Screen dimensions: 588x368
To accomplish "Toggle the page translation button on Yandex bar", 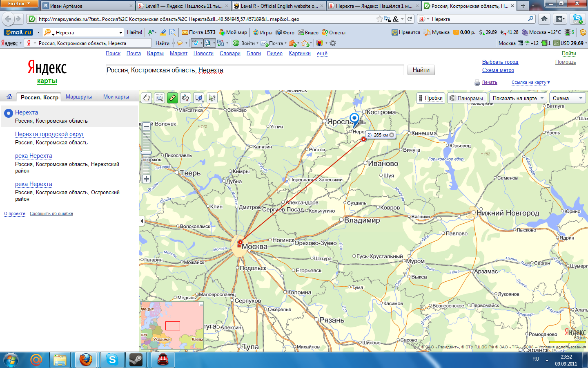I will (x=209, y=43).
